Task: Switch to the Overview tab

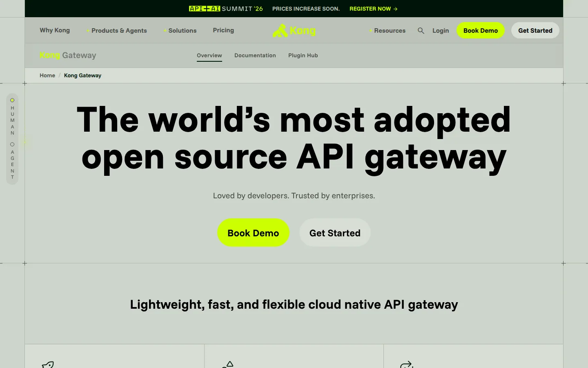Action: 209,56
